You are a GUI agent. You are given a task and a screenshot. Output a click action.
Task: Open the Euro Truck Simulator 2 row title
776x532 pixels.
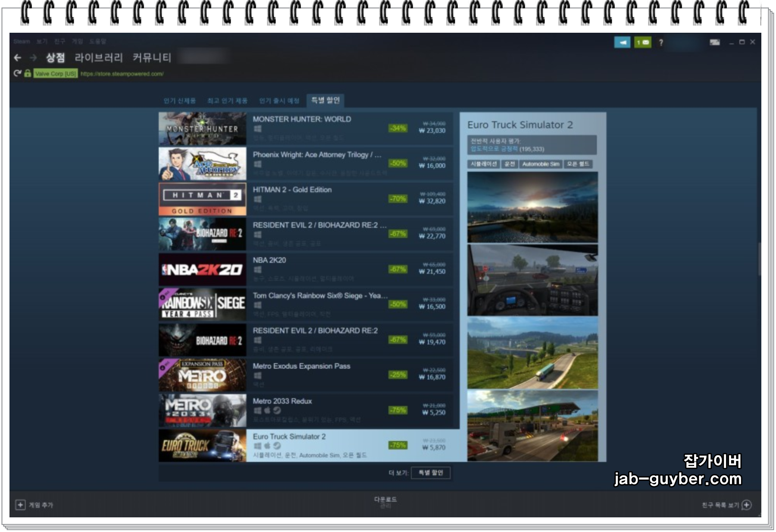[x=289, y=436]
